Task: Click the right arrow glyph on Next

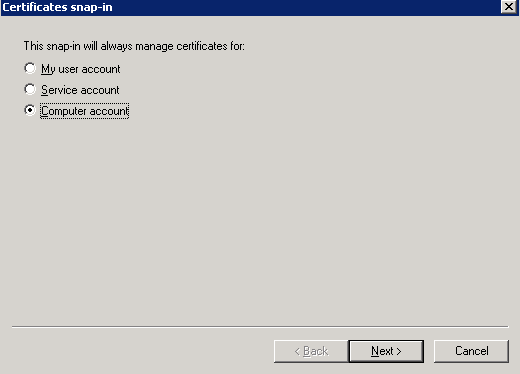Action: pyautogui.click(x=399, y=351)
